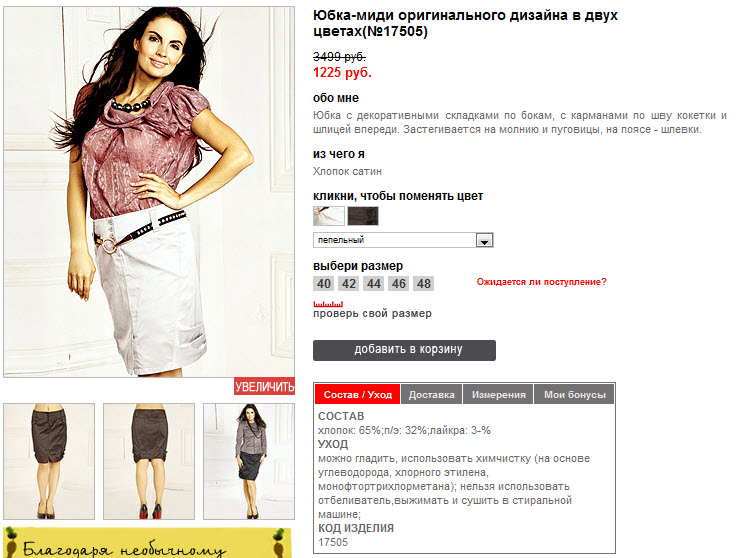Open the Состав / Уход tab
The height and width of the screenshot is (558, 737).
click(x=358, y=394)
